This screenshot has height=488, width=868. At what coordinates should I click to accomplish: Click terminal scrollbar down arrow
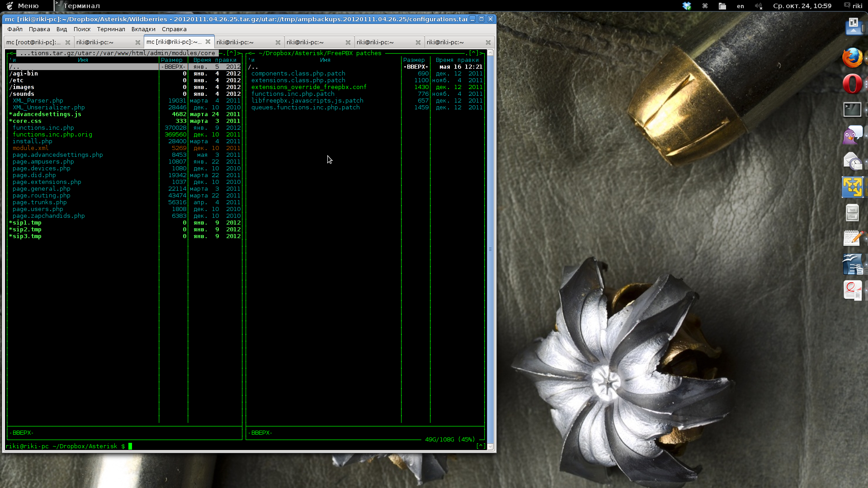tap(490, 446)
